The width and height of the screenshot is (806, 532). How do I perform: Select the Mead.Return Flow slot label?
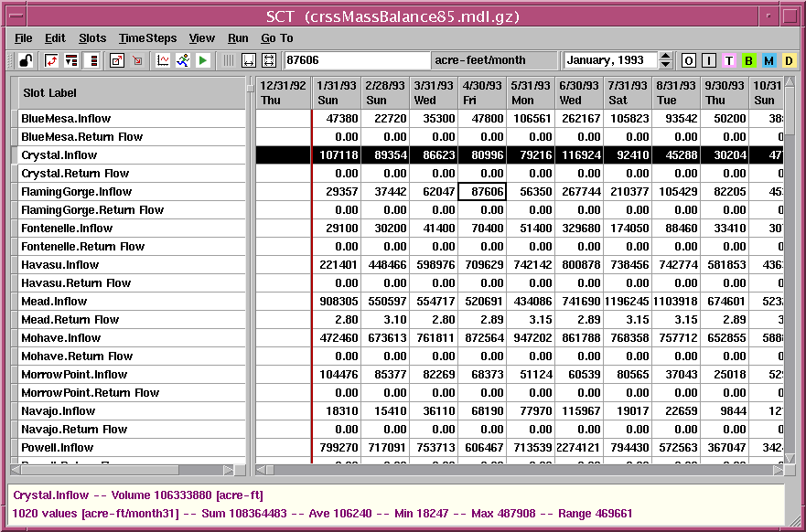click(x=132, y=320)
